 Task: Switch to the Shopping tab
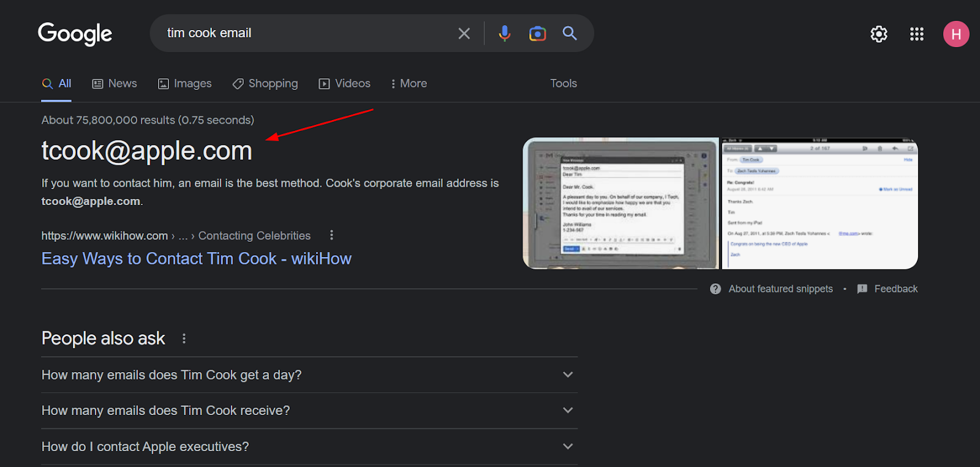(265, 84)
